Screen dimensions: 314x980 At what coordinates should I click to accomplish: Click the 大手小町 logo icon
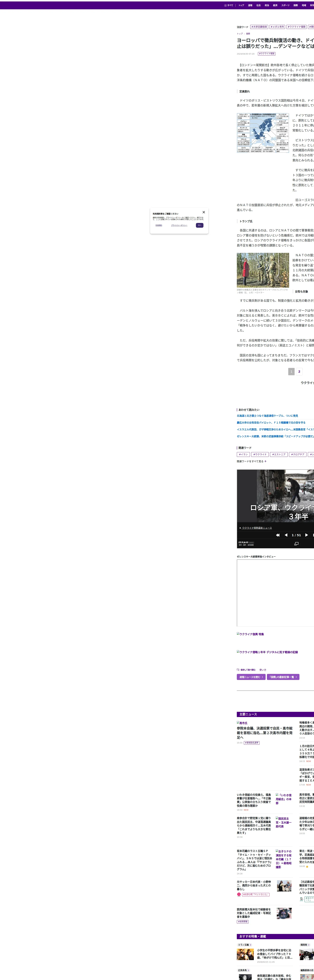pos(239,894)
